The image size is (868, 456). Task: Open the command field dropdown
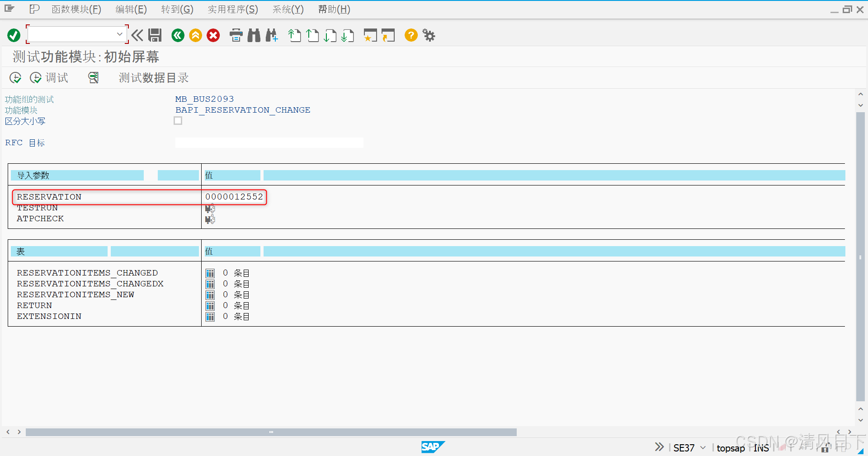coord(120,34)
